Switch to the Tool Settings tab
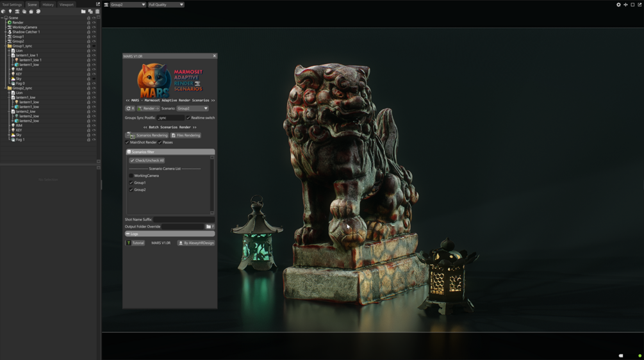 (x=12, y=4)
